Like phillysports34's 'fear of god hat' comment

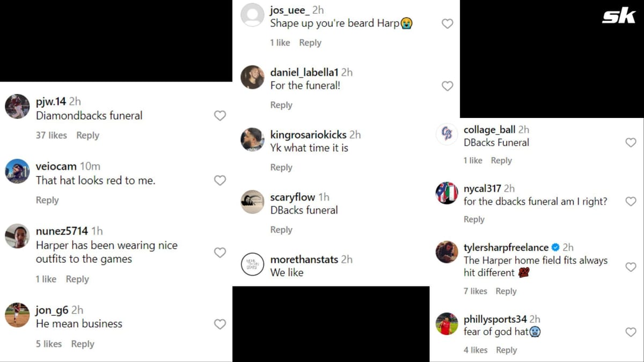631,332
